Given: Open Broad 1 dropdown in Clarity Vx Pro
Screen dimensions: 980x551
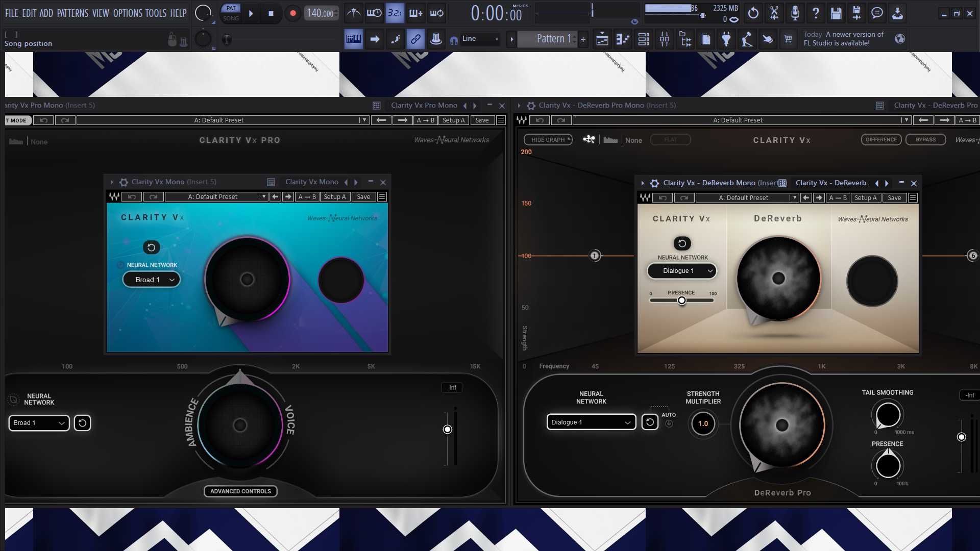Looking at the screenshot, I should click(x=39, y=423).
